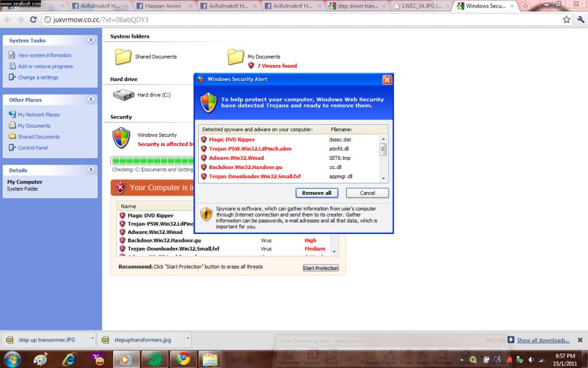The height and width of the screenshot is (368, 588).
Task: Open Windows Start orb
Action: click(x=12, y=359)
